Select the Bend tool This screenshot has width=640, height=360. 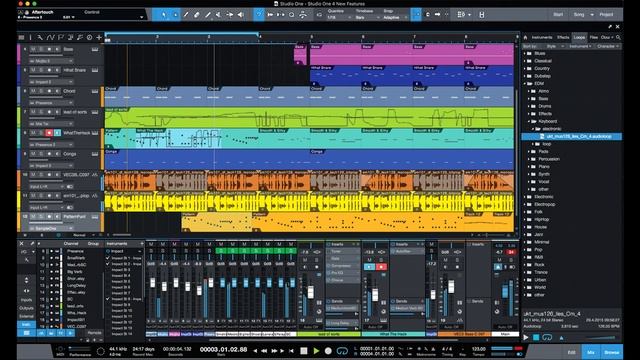[229, 15]
